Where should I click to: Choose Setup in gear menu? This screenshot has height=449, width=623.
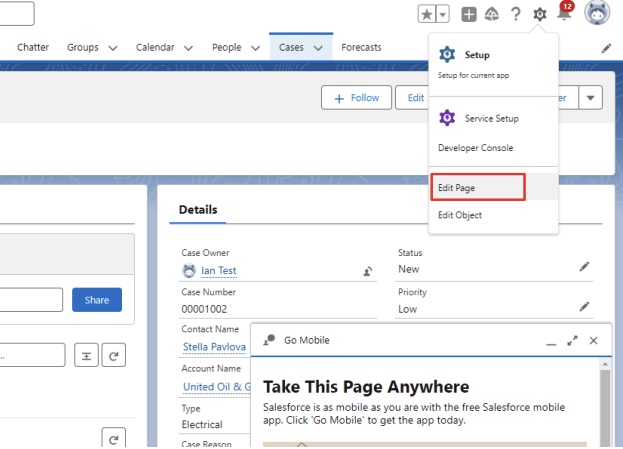(x=477, y=55)
